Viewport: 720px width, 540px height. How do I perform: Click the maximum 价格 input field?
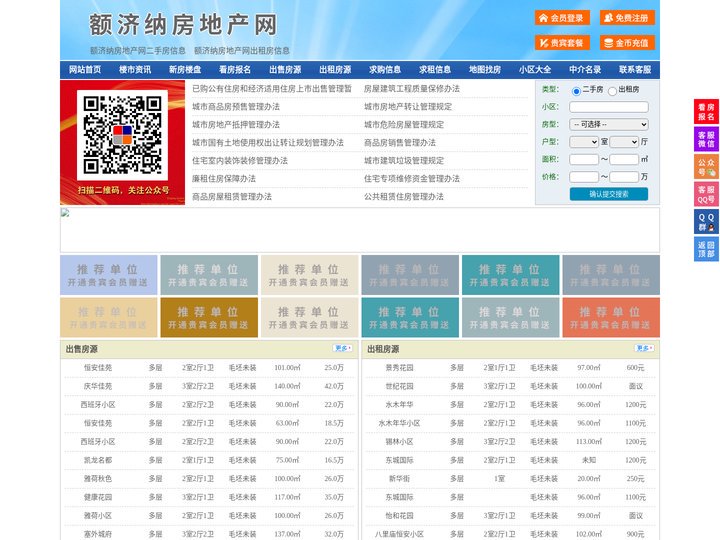pyautogui.click(x=624, y=177)
